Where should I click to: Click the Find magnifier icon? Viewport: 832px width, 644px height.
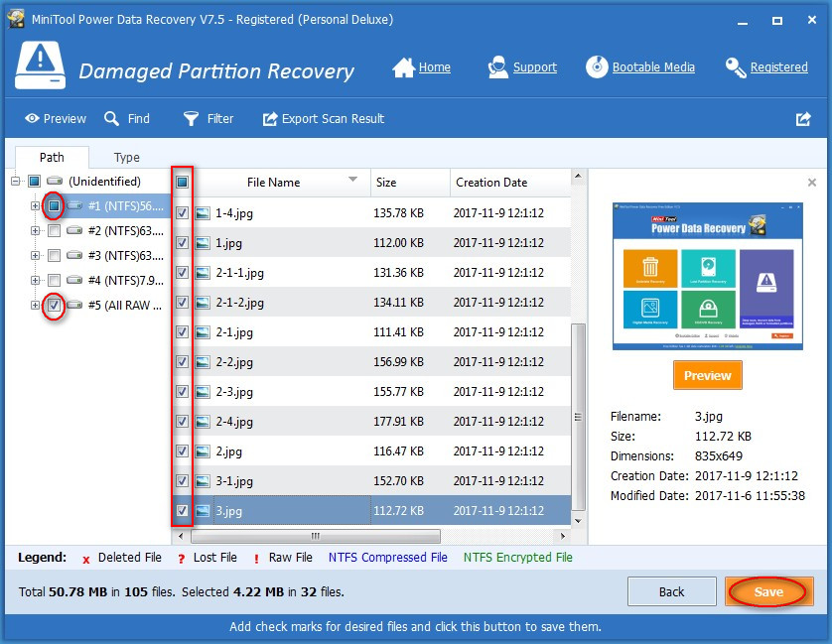(111, 118)
